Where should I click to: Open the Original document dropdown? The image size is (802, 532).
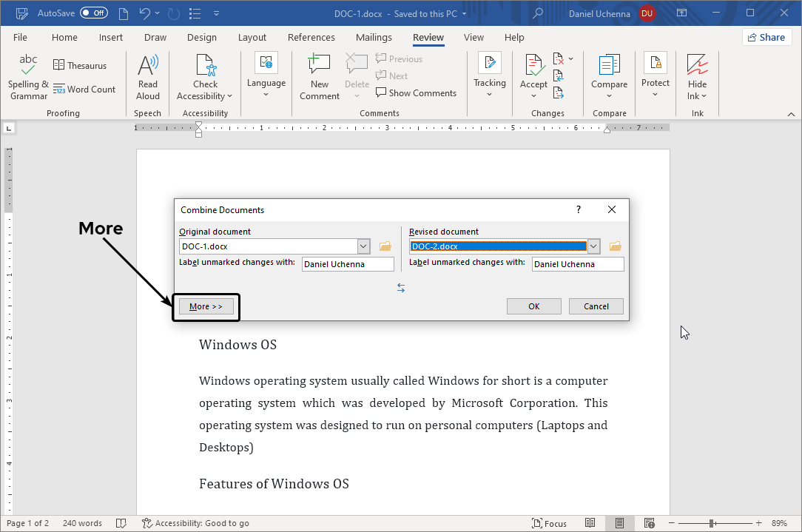[x=363, y=246]
